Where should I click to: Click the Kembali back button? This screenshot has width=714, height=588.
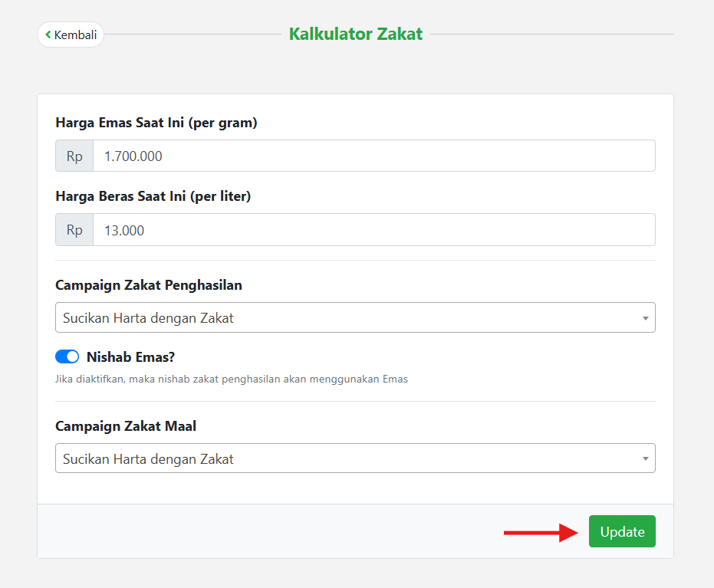pos(71,34)
